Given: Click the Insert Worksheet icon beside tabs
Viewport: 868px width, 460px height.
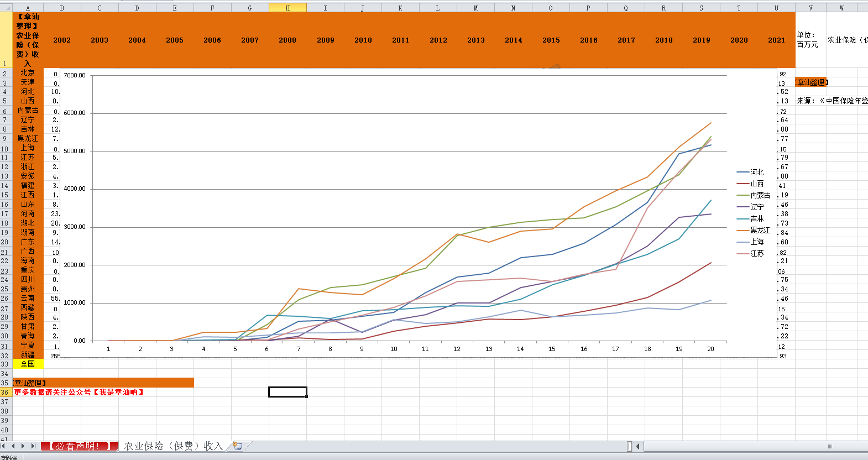Looking at the screenshot, I should point(238,446).
